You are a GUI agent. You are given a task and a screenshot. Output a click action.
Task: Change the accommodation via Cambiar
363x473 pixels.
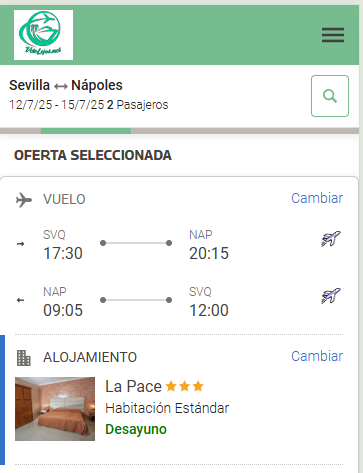(317, 356)
